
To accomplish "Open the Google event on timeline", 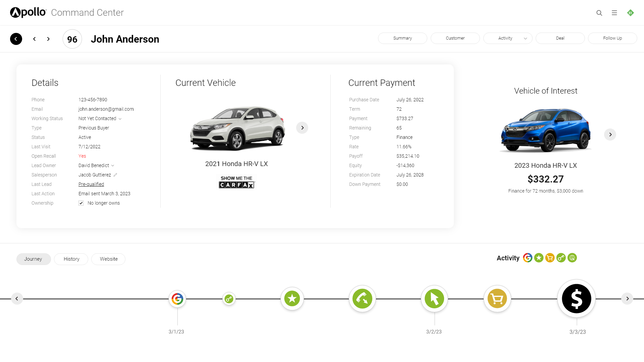I will pyautogui.click(x=177, y=299).
